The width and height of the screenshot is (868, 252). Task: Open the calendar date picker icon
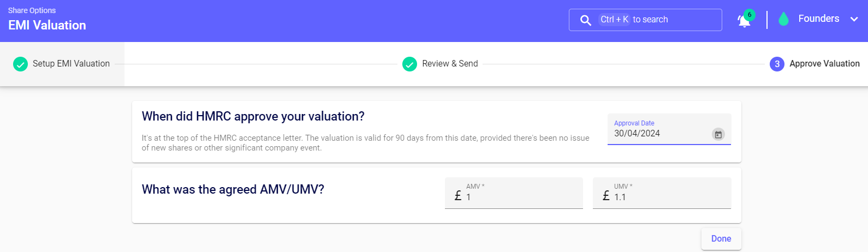point(718,134)
